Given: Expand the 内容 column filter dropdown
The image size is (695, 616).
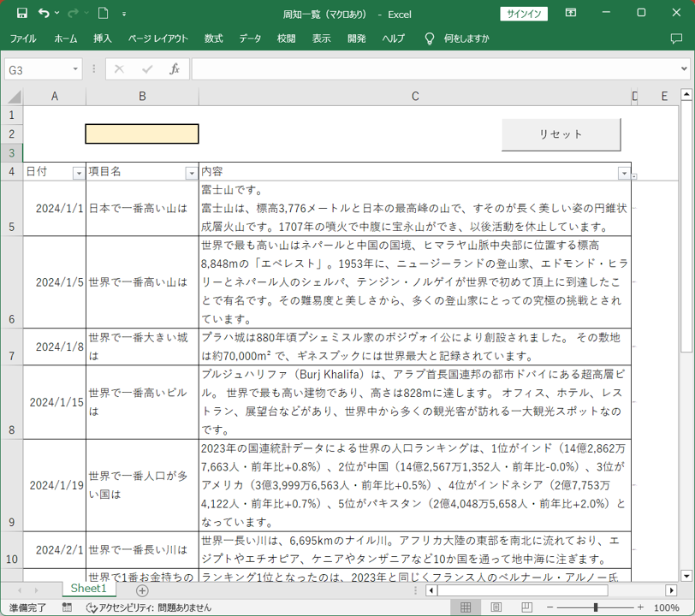Looking at the screenshot, I should (x=623, y=173).
